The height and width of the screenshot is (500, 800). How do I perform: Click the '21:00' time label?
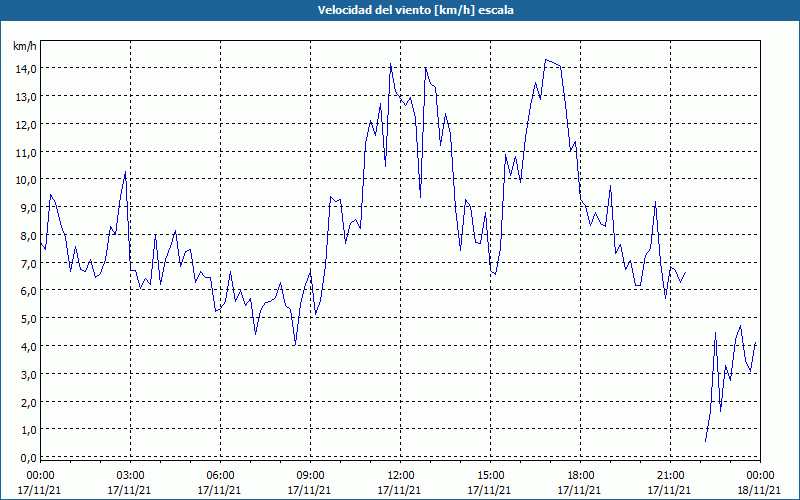tap(670, 476)
